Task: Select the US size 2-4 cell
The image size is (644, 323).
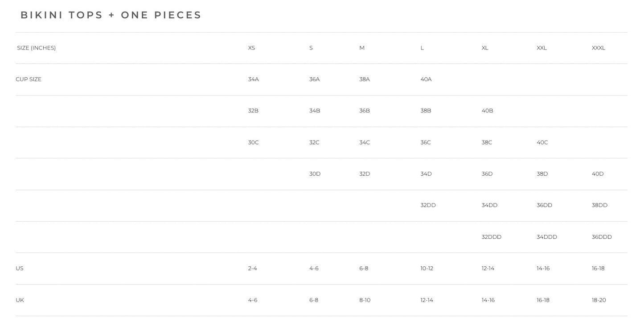Action: [252, 269]
